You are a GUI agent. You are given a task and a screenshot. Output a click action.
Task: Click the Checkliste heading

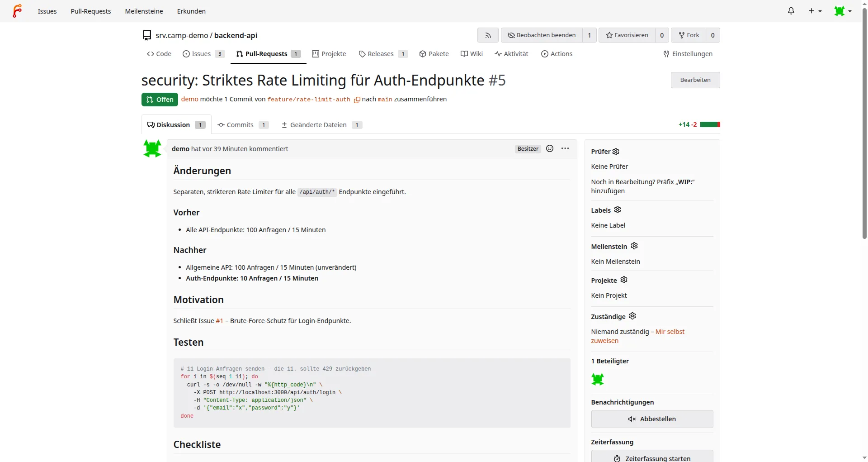[197, 444]
